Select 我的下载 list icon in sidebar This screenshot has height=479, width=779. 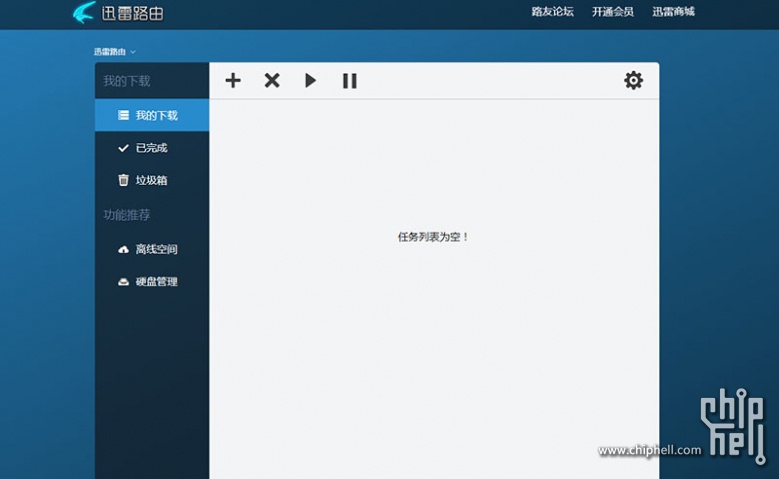click(123, 115)
